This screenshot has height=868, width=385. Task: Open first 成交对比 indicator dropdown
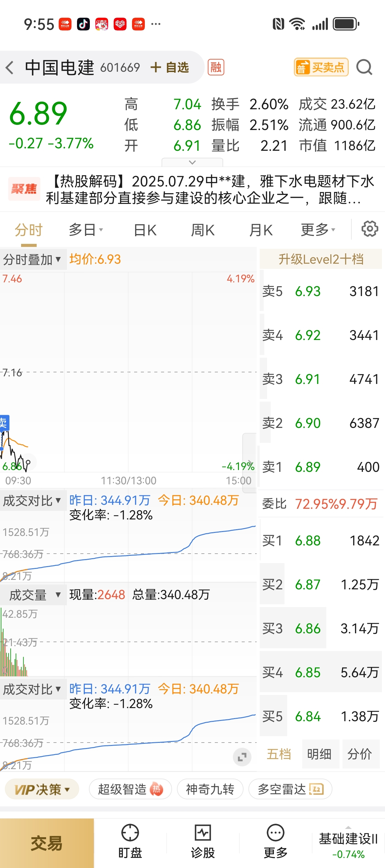[x=33, y=501]
